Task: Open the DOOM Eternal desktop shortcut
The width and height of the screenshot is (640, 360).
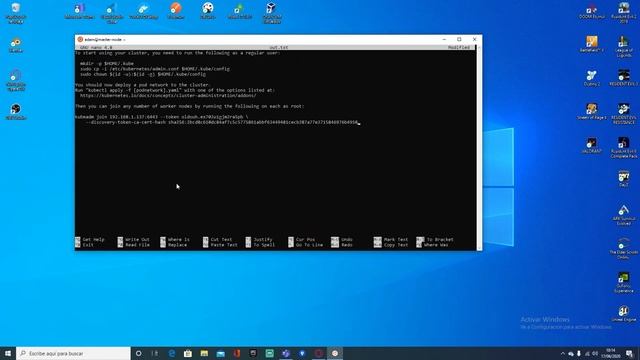Action: [x=591, y=11]
